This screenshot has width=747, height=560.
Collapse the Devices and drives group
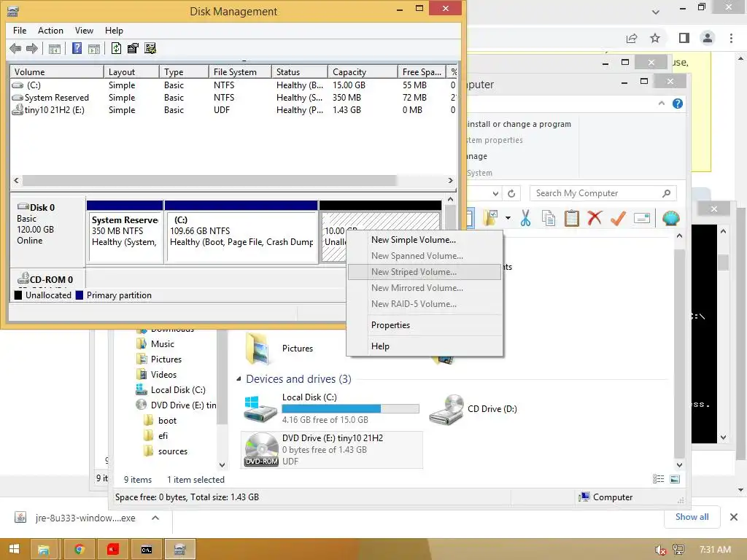[x=239, y=379]
